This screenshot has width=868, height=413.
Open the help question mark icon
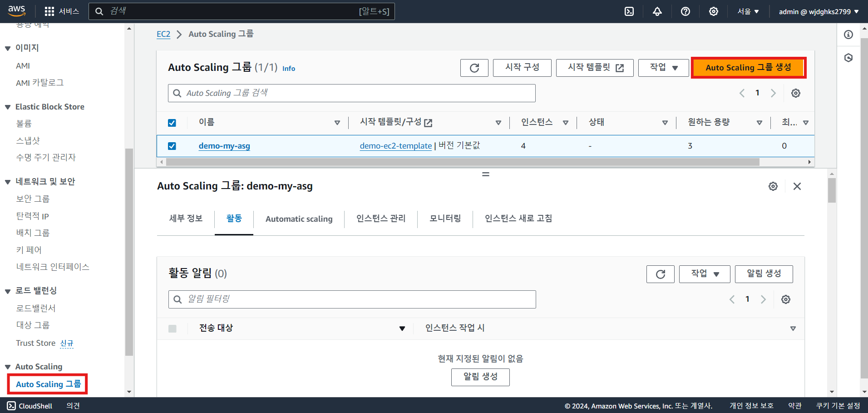pos(686,11)
